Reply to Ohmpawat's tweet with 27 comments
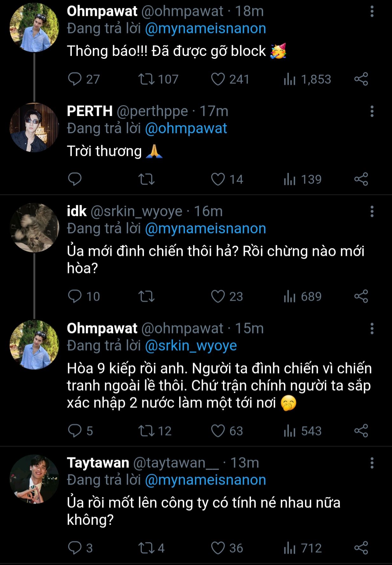Image resolution: width=392 pixels, height=565 pixels. [75, 79]
